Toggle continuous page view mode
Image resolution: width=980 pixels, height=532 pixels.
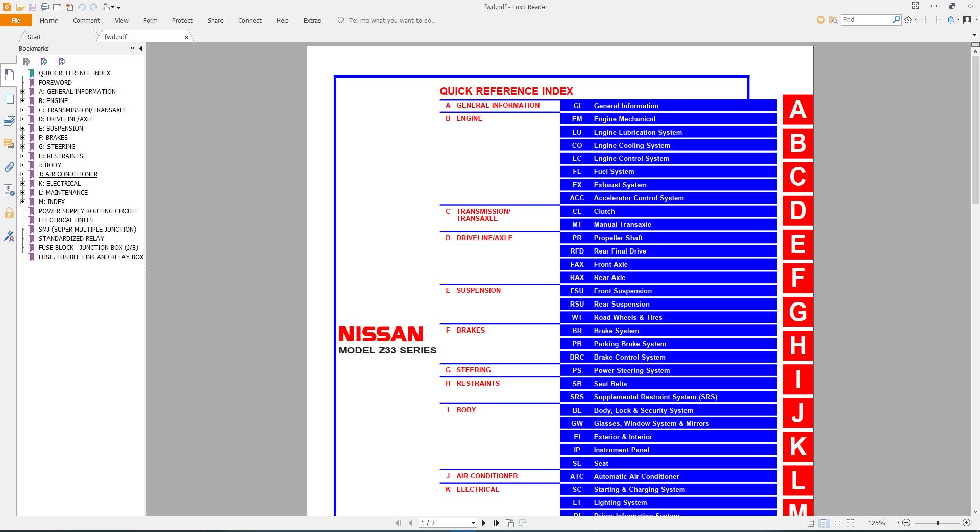(823, 523)
